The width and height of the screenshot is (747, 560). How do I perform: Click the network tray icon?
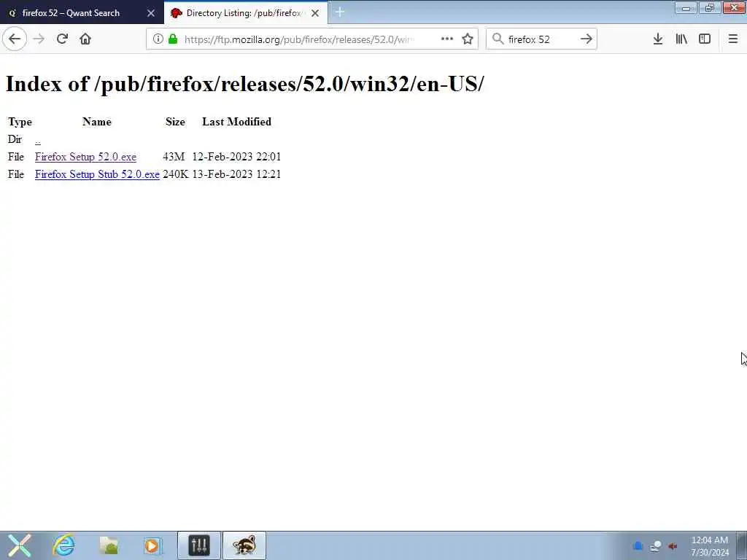click(656, 545)
